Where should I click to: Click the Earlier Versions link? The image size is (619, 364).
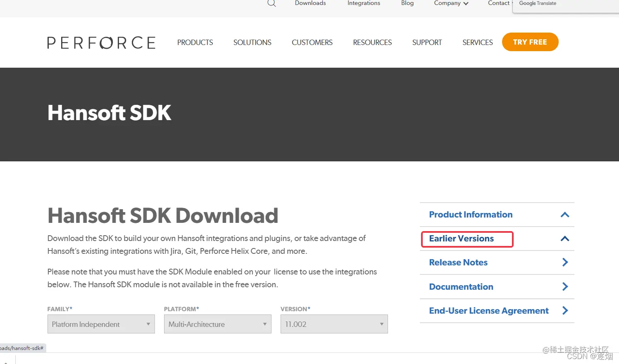tap(461, 239)
